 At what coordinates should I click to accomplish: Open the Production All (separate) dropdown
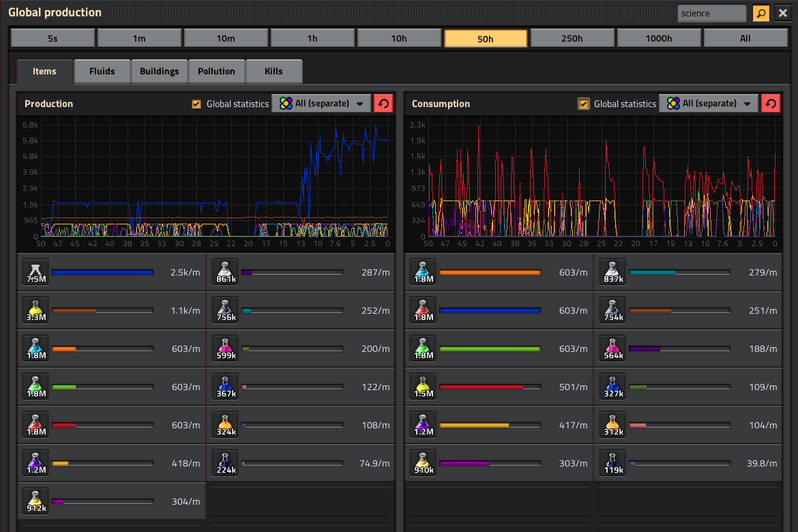tap(322, 104)
